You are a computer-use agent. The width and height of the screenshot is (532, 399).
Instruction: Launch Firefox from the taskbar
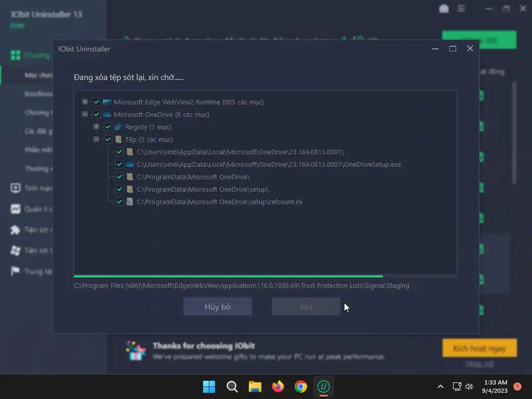coord(278,387)
